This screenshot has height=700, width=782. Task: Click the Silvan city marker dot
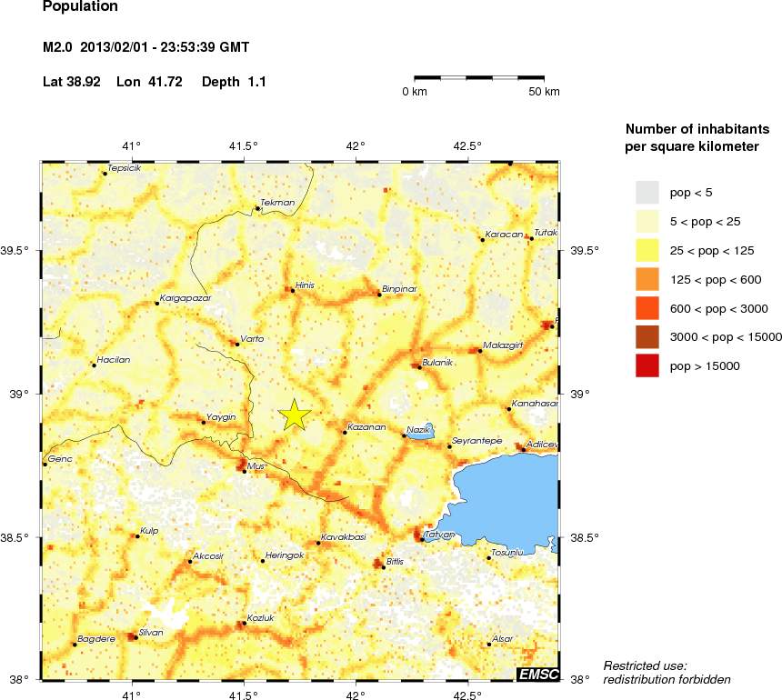tap(135, 637)
